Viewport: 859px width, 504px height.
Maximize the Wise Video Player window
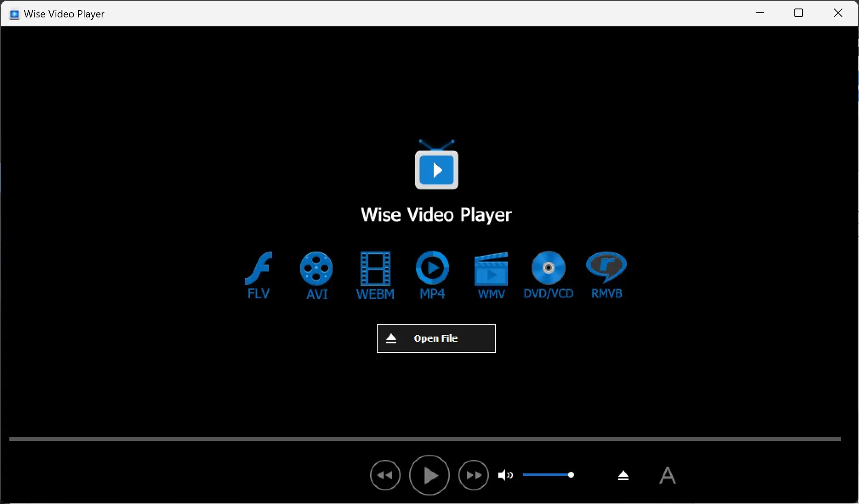click(799, 13)
